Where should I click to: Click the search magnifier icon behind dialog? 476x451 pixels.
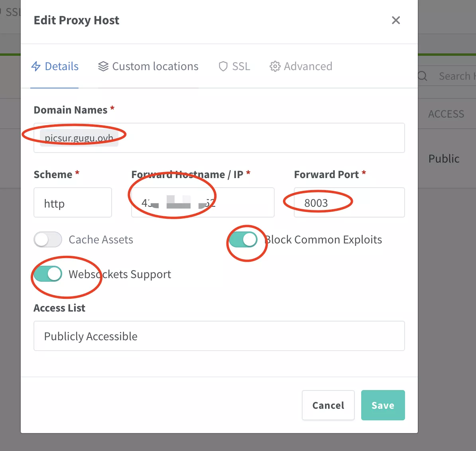423,76
